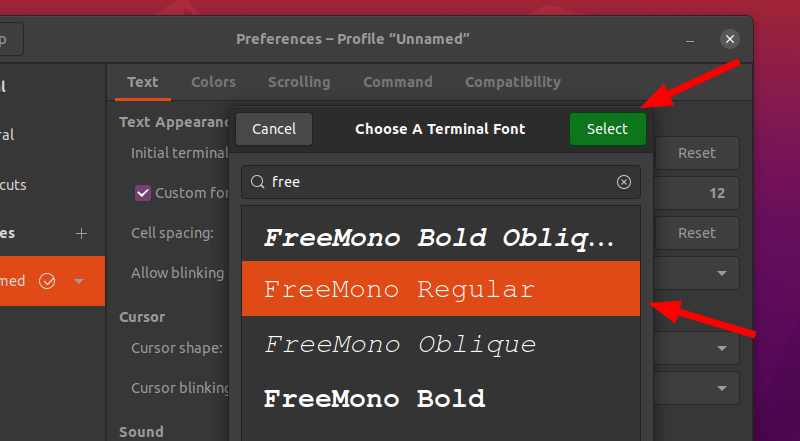
Task: Clear the font search text
Action: 624,182
